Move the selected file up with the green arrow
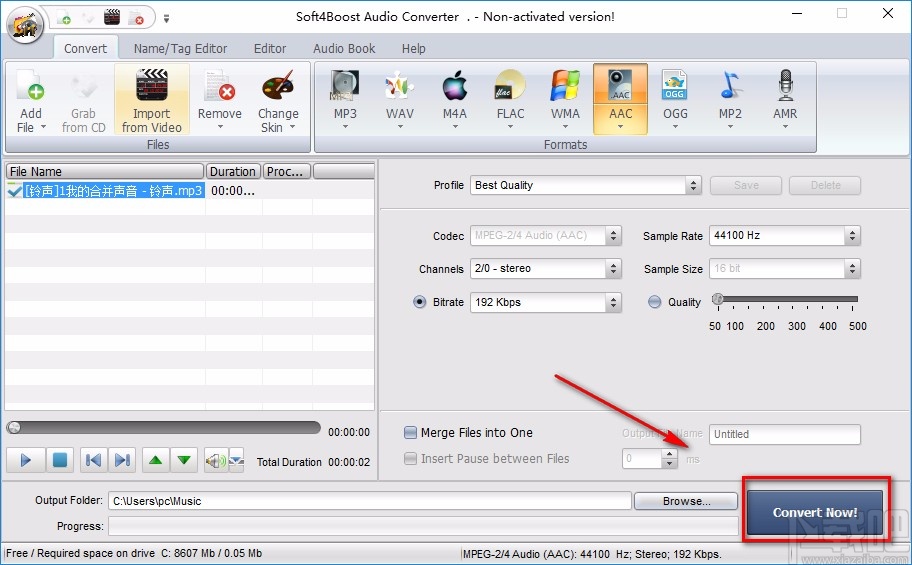 coord(155,460)
